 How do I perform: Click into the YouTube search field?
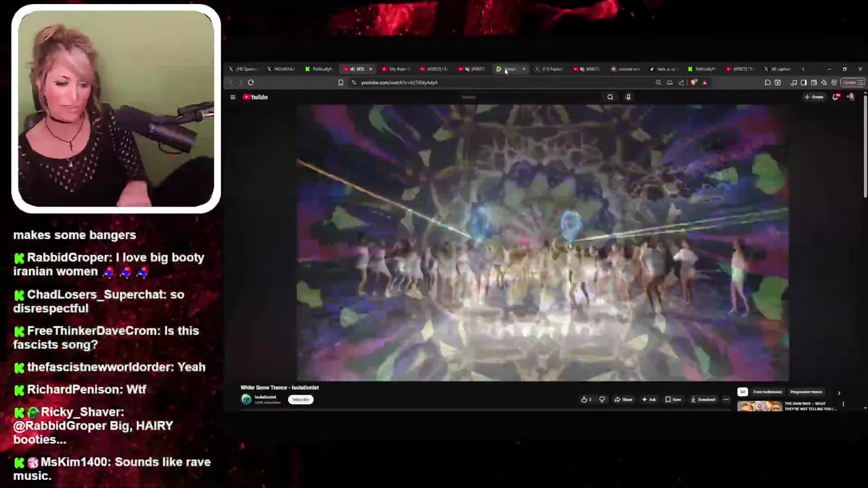pos(531,97)
